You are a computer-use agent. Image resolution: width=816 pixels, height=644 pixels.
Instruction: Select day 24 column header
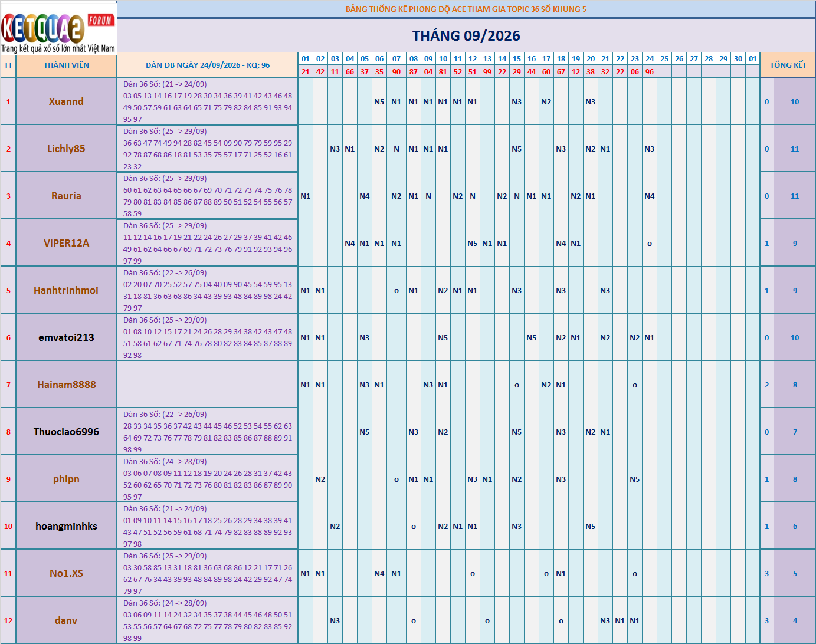pos(650,59)
